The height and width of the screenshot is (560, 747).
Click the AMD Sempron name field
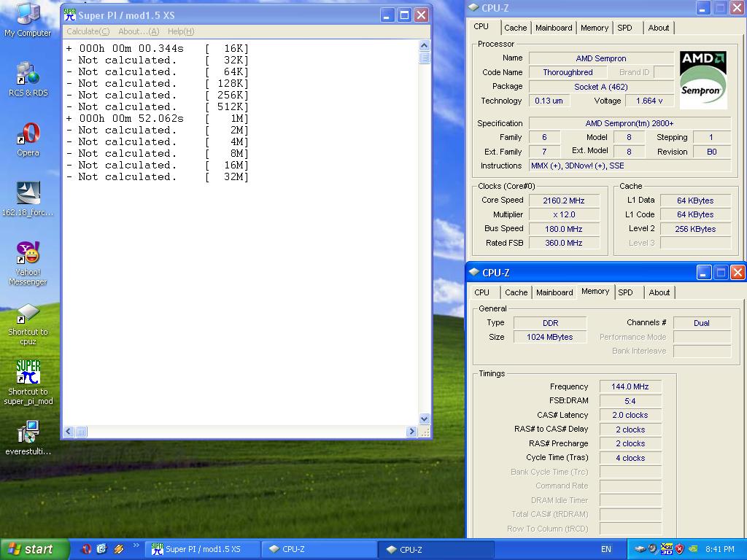(601, 58)
